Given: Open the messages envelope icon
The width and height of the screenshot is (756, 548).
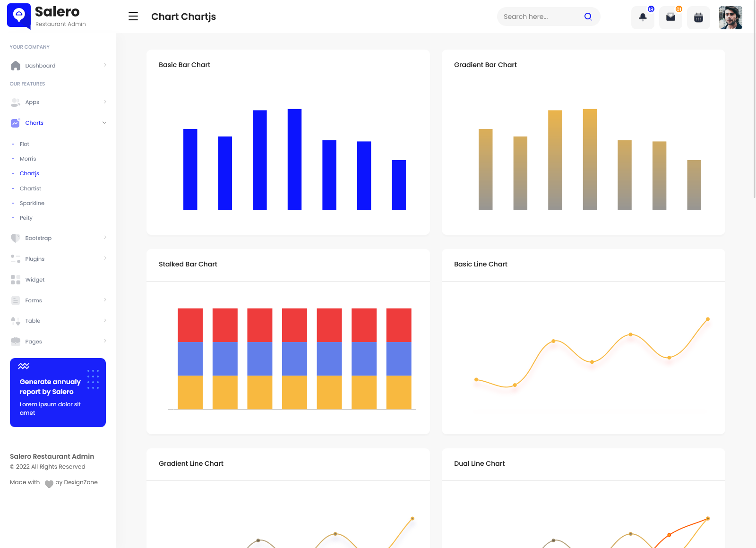Looking at the screenshot, I should pyautogui.click(x=670, y=17).
